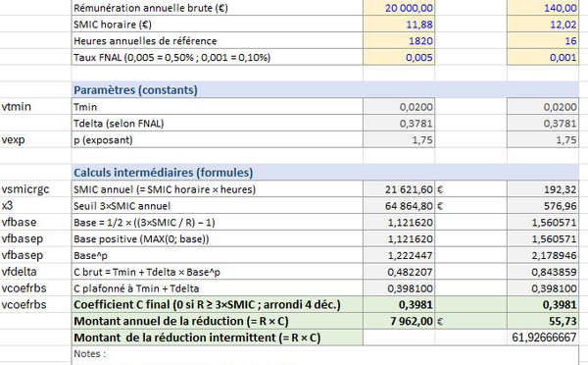Viewport: 588px width, 365px height.
Task: Click 1,121620 in the 'Base = 1/2' row
Action: 399,223
